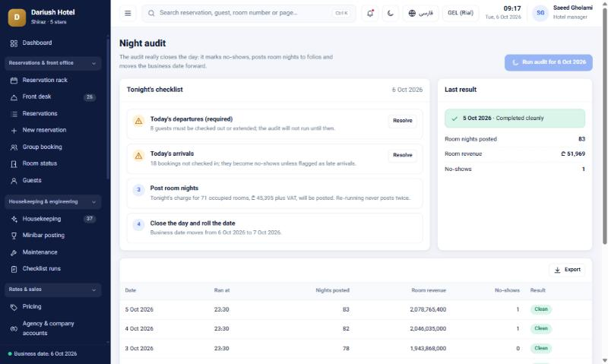
Task: Click the Dariush Hotel logo badge
Action: coord(17,17)
